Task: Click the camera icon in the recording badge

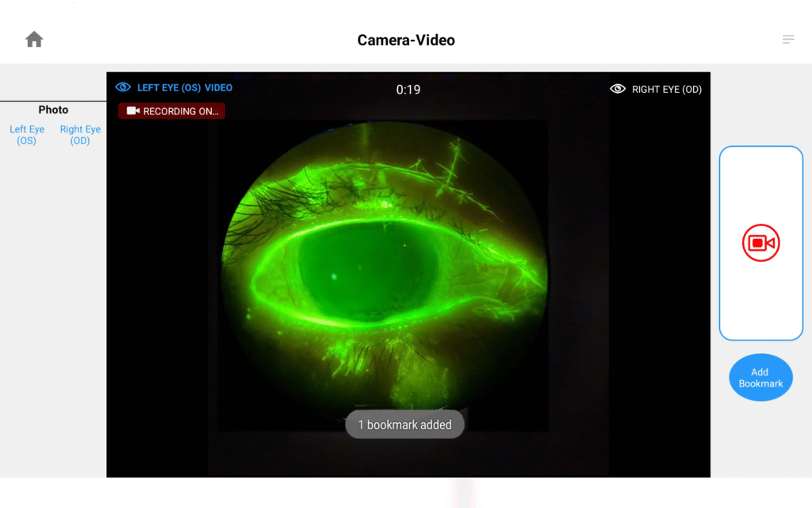Action: (132, 111)
